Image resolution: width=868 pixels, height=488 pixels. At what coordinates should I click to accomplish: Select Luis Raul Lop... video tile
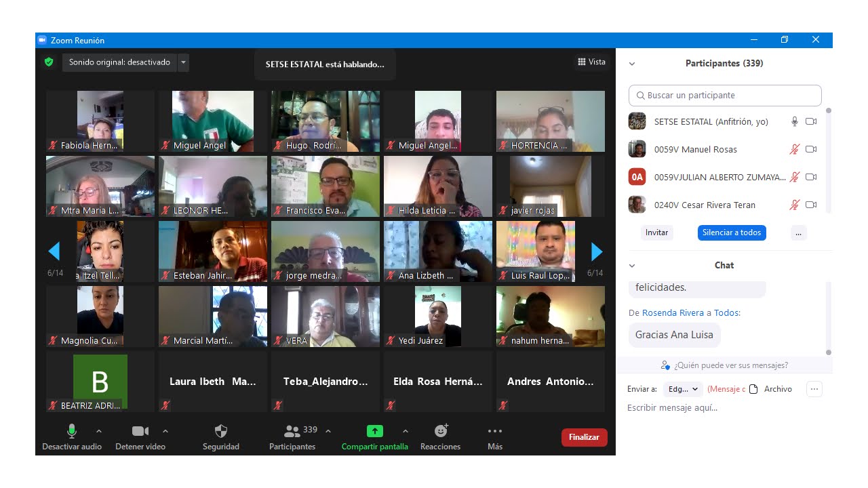(x=551, y=251)
